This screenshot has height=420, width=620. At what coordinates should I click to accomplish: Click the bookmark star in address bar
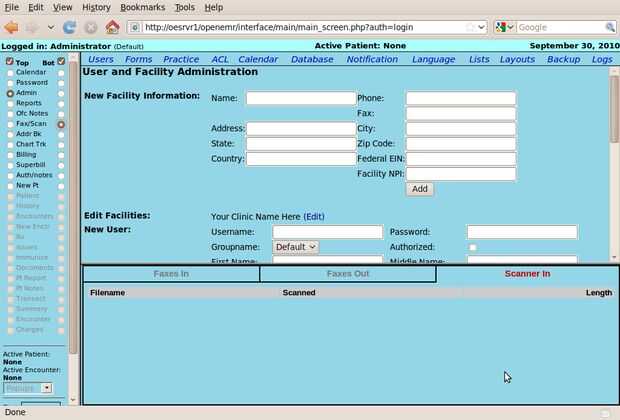[x=470, y=27]
